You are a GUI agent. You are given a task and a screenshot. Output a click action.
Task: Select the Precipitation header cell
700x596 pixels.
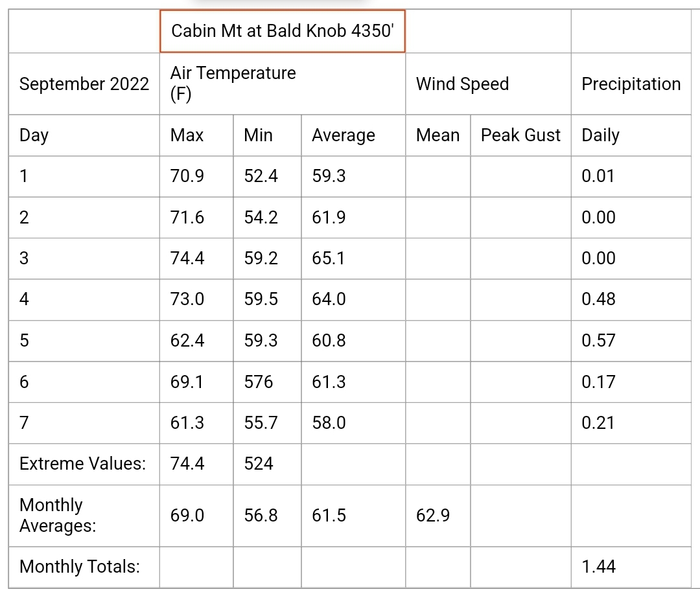tap(631, 84)
